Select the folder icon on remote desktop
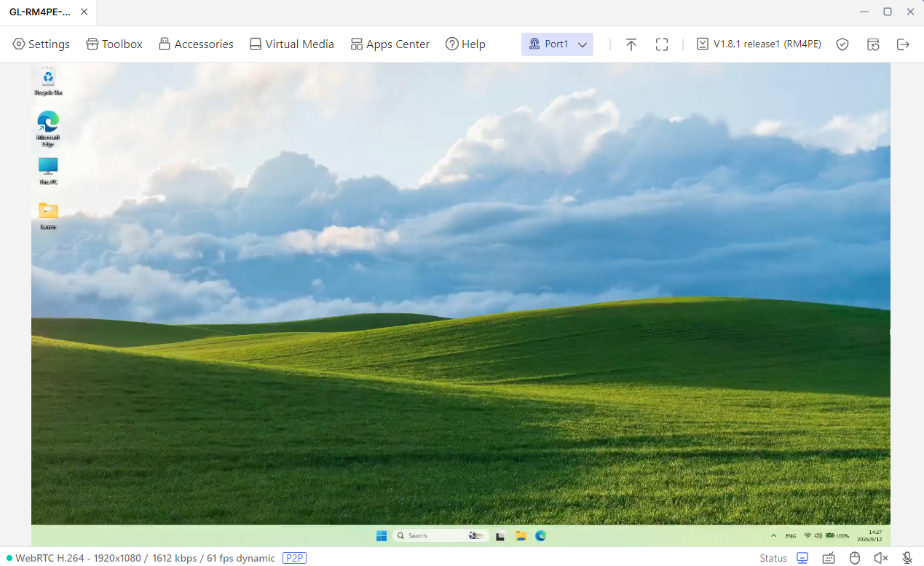This screenshot has height=566, width=924. pyautogui.click(x=48, y=216)
